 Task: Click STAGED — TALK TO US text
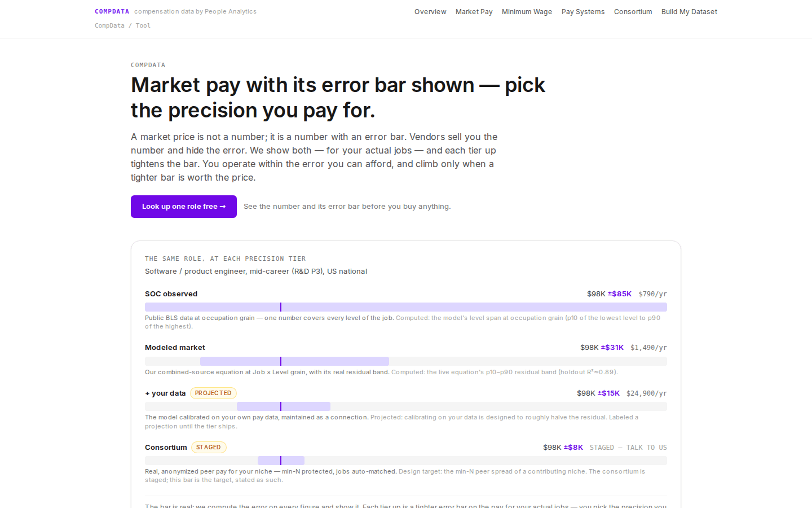pos(628,448)
